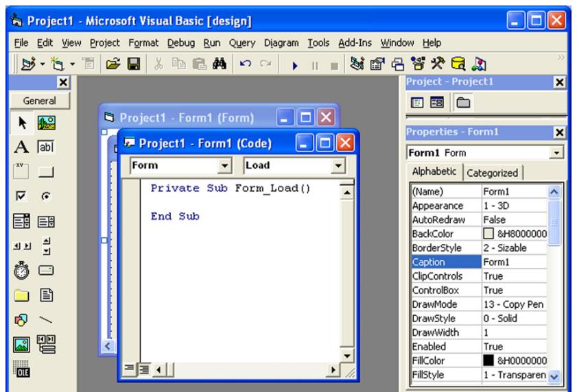
Task: Open Add Project dropdown arrow
Action: pyautogui.click(x=43, y=64)
